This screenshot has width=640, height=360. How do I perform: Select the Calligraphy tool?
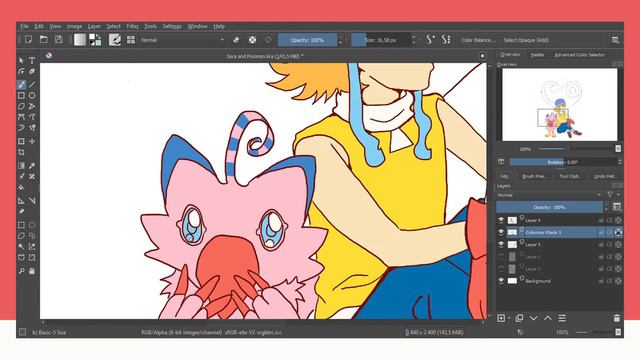click(32, 71)
